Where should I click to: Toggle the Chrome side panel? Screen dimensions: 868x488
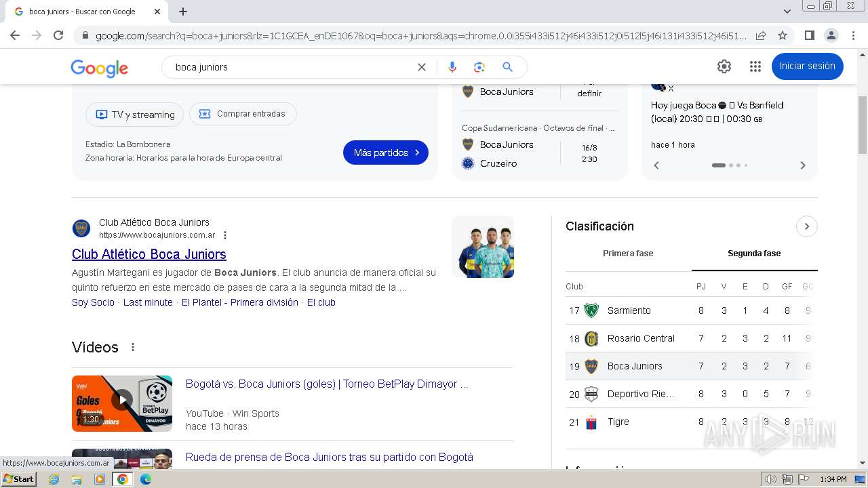pos(809,35)
